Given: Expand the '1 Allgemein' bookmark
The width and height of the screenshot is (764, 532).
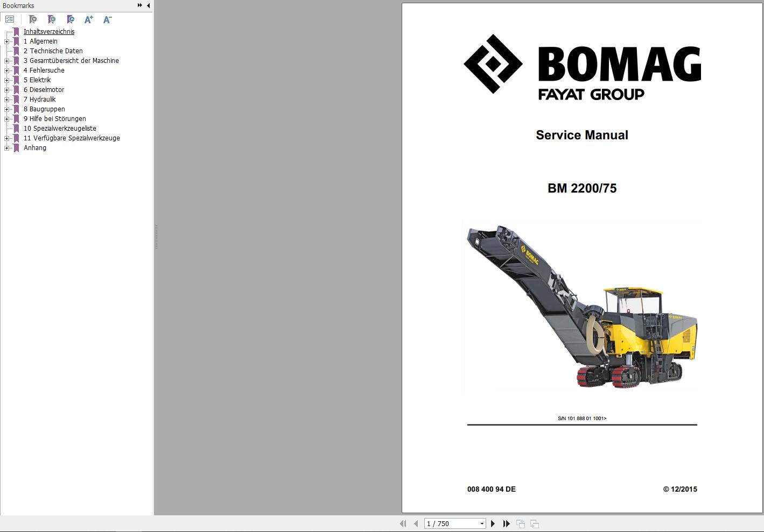Looking at the screenshot, I should tap(6, 41).
